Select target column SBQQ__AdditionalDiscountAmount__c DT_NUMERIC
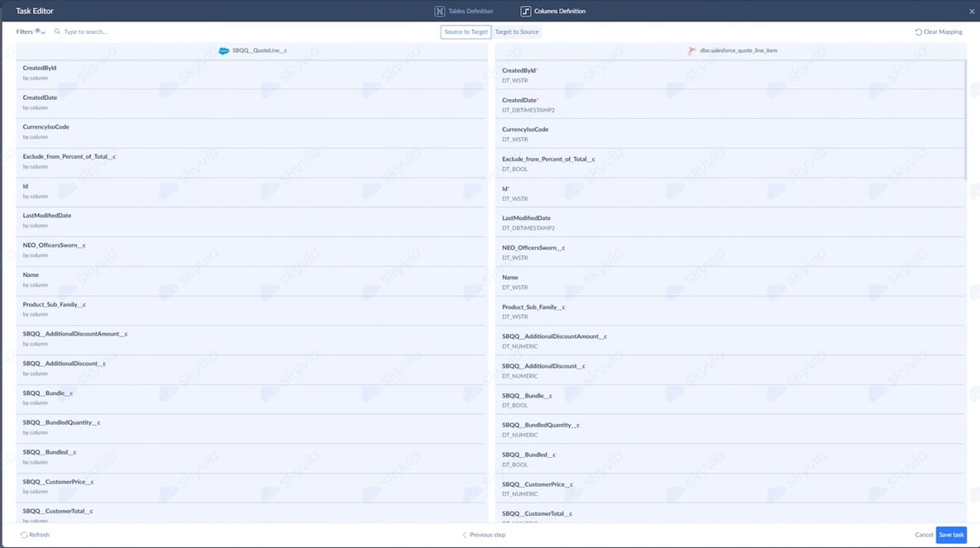980x548 pixels. click(729, 341)
